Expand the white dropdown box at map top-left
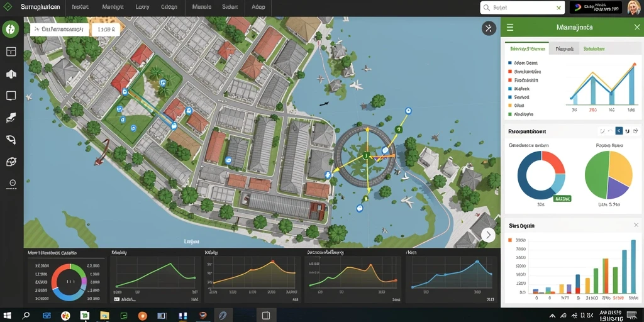This screenshot has height=322, width=644. (60, 29)
